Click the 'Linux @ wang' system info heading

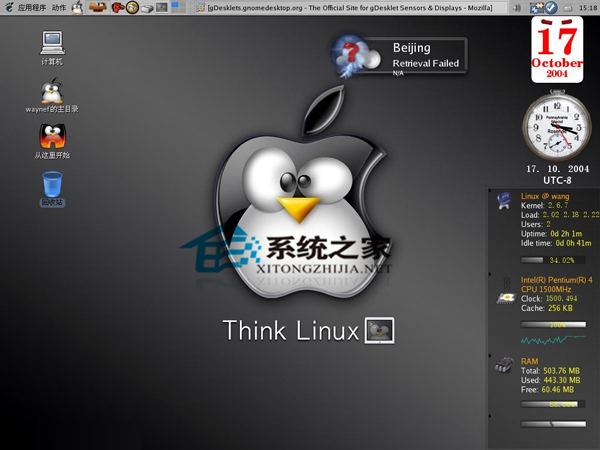coord(545,196)
